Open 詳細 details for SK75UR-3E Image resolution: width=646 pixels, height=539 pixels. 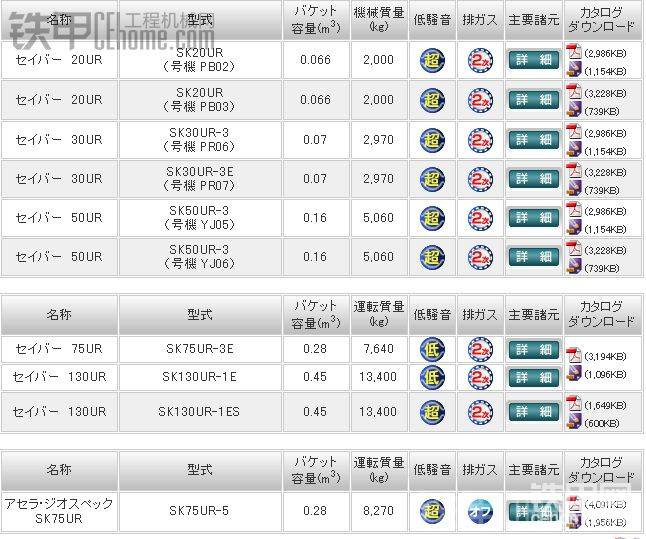coord(534,349)
